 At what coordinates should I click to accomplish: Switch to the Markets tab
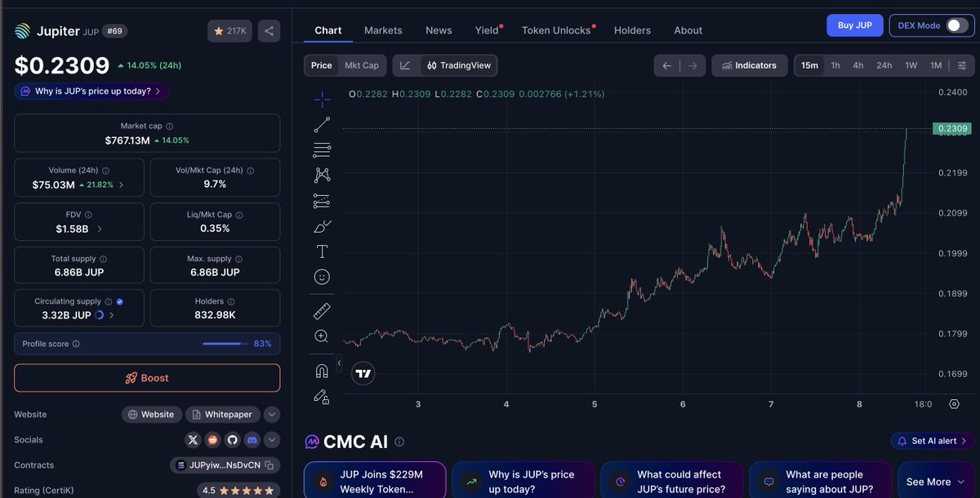coord(383,30)
